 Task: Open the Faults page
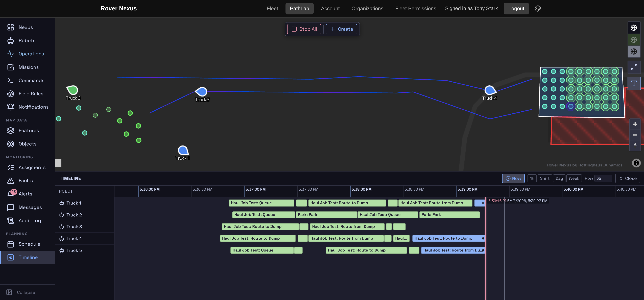(x=28, y=181)
